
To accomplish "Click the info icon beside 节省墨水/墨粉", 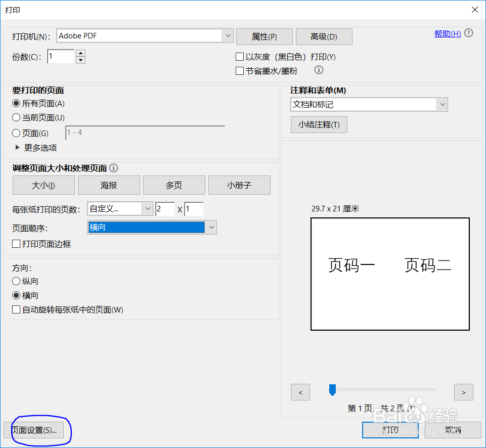I will 318,71.
